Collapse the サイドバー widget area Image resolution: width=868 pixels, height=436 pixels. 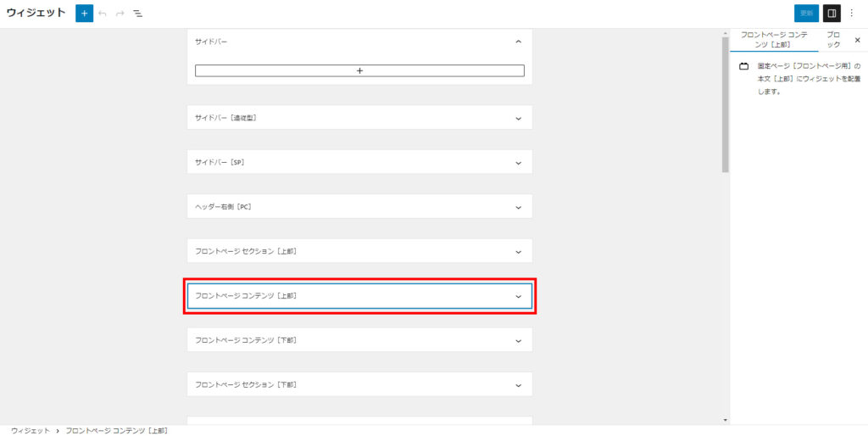518,42
